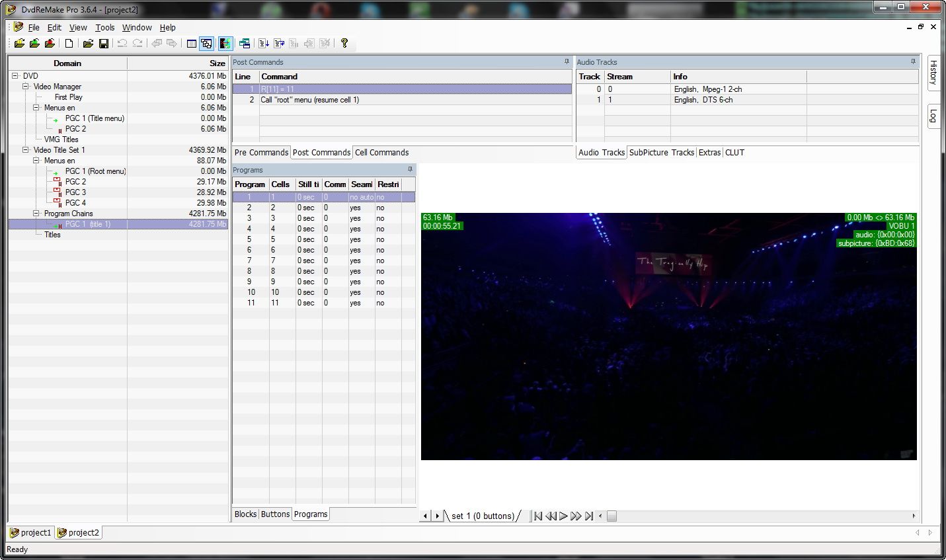The image size is (946, 560).
Task: Switch to the SubPicture Tracks tab
Action: [x=661, y=152]
